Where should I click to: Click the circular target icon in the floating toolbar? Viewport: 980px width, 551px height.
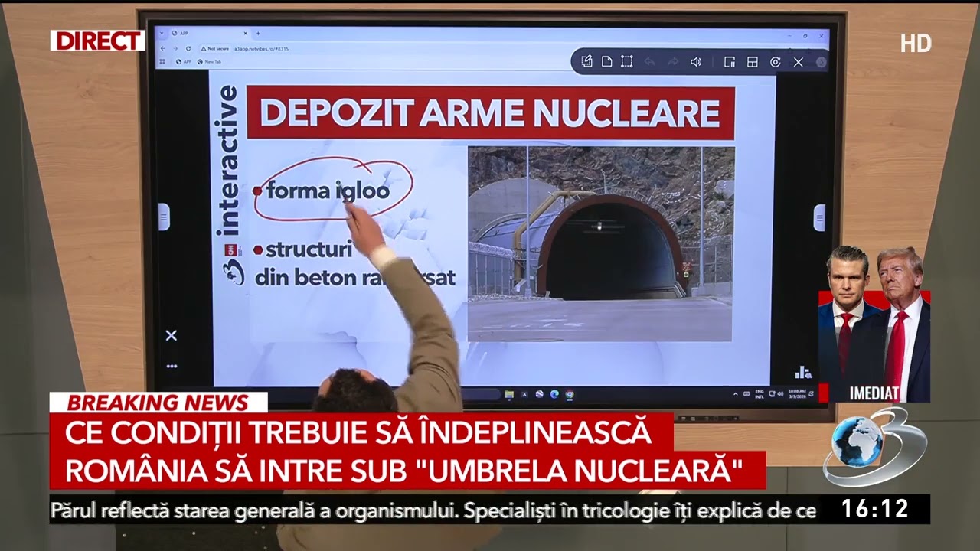pyautogui.click(x=775, y=62)
